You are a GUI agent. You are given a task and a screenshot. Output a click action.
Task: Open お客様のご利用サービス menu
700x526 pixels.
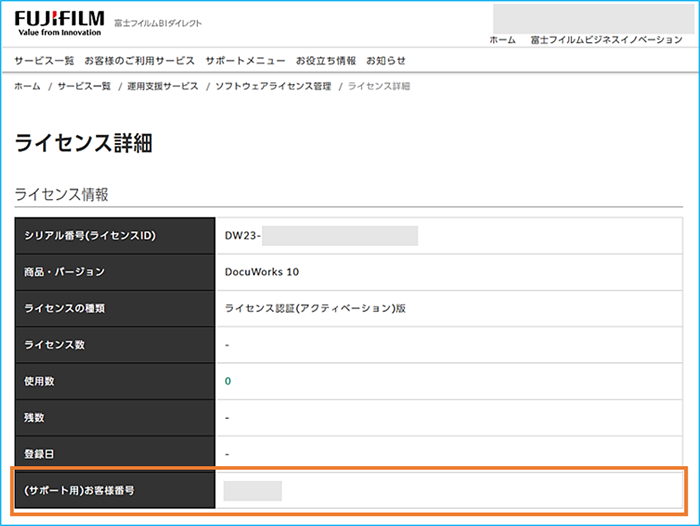140,61
